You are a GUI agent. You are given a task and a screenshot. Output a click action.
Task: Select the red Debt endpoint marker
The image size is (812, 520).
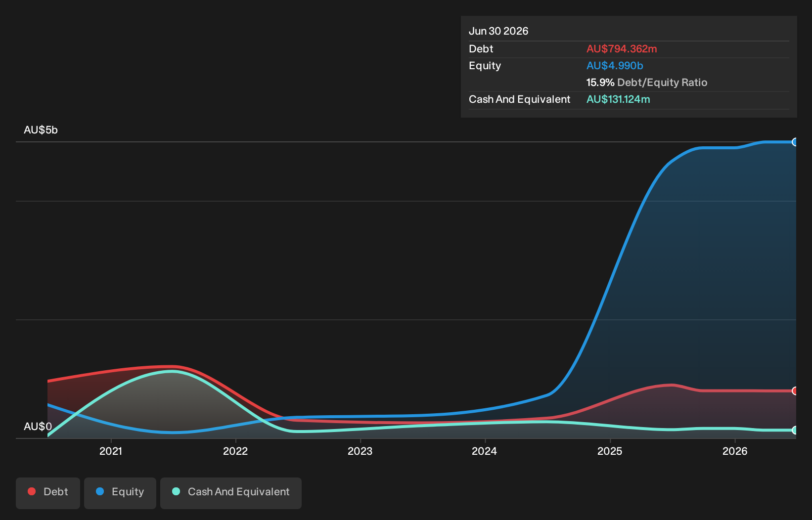click(795, 391)
